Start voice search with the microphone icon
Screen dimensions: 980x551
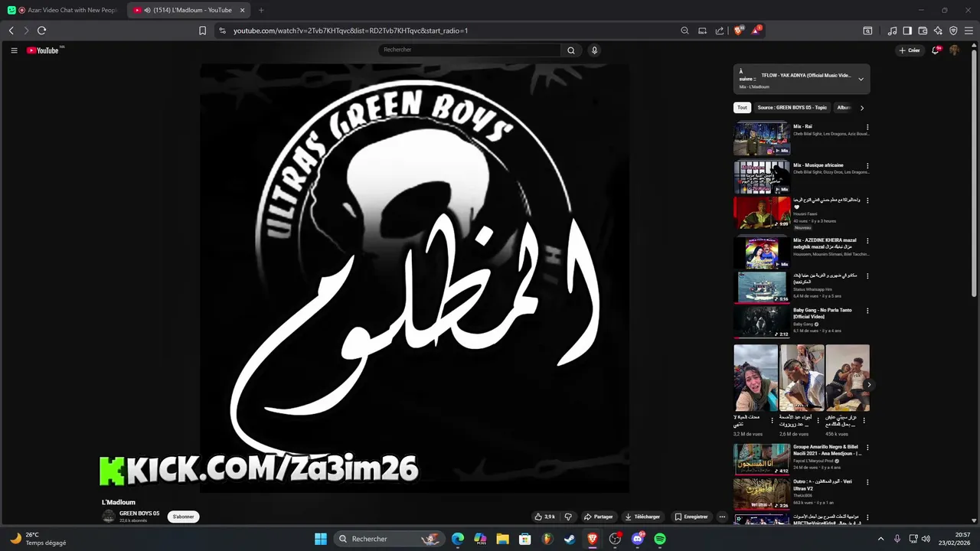[594, 51]
